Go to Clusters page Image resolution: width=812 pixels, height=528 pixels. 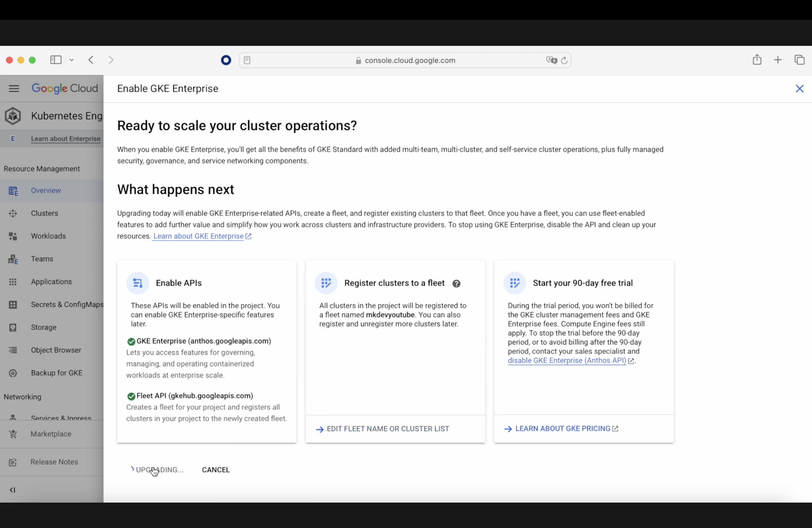[52, 213]
